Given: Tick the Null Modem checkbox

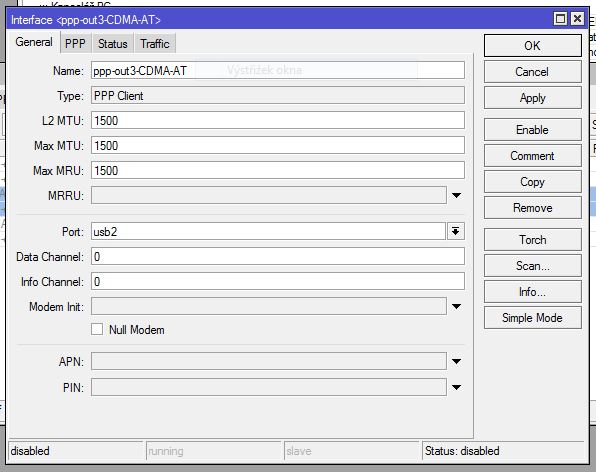Looking at the screenshot, I should pyautogui.click(x=97, y=329).
